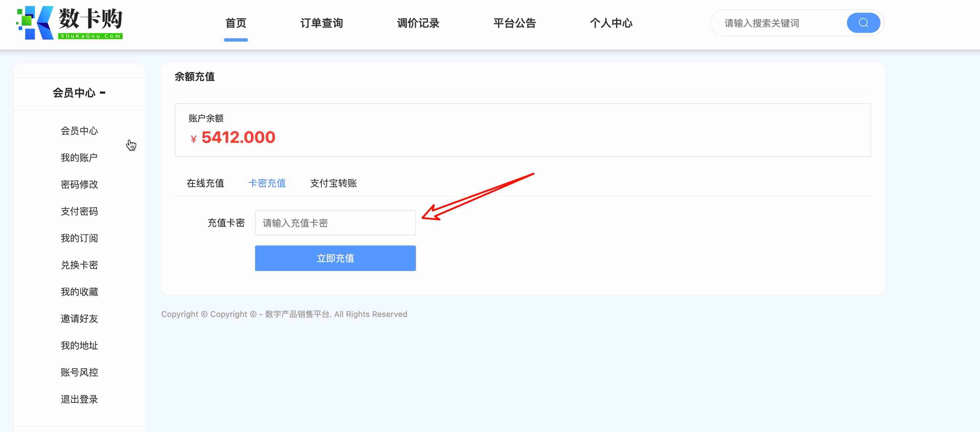Open 账号风控 sidebar entry

79,372
